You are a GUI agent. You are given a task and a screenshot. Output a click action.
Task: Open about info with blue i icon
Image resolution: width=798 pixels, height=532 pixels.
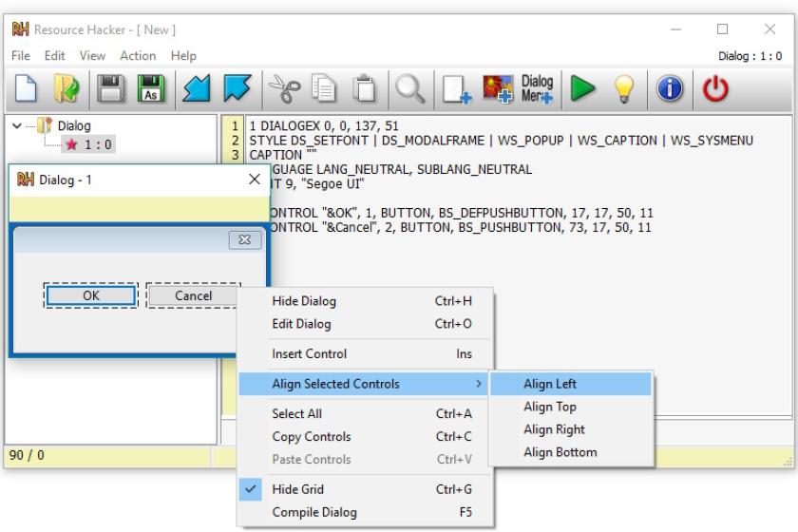pyautogui.click(x=670, y=88)
